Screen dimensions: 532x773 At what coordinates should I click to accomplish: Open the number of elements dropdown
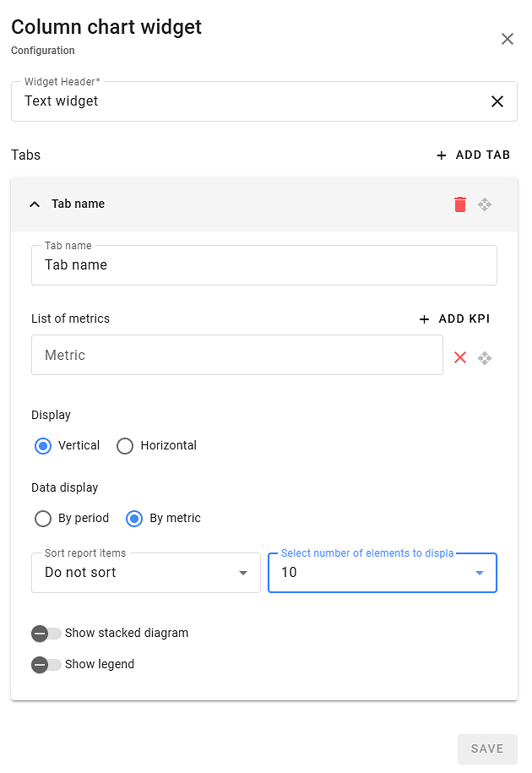(x=382, y=573)
